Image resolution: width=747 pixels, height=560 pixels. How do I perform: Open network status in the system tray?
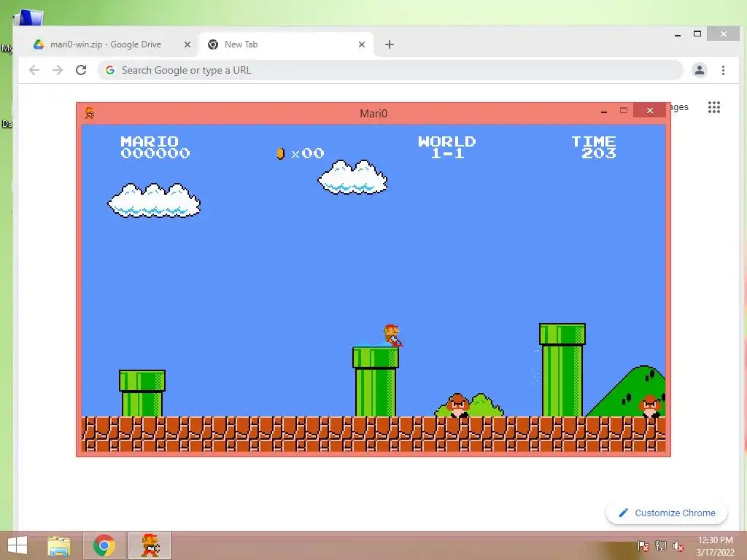click(x=660, y=546)
